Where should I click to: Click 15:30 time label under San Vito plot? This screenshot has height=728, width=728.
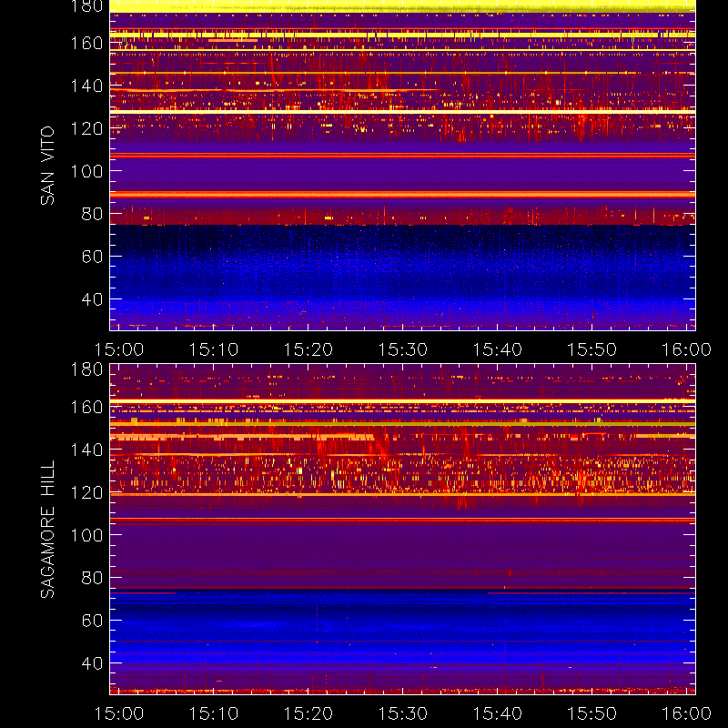402,349
